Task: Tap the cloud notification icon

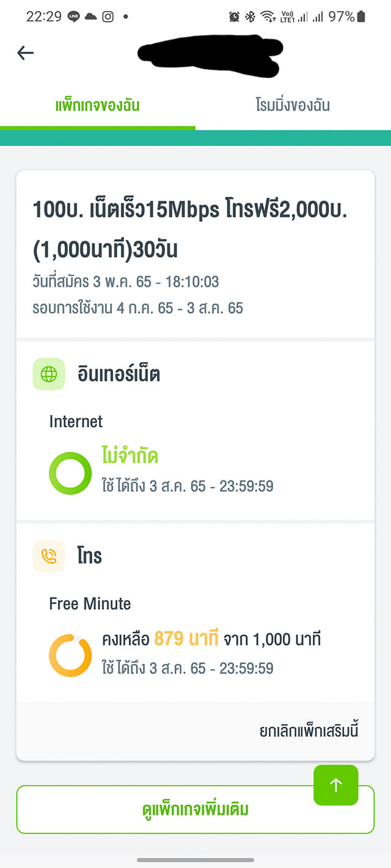Action: (90, 16)
